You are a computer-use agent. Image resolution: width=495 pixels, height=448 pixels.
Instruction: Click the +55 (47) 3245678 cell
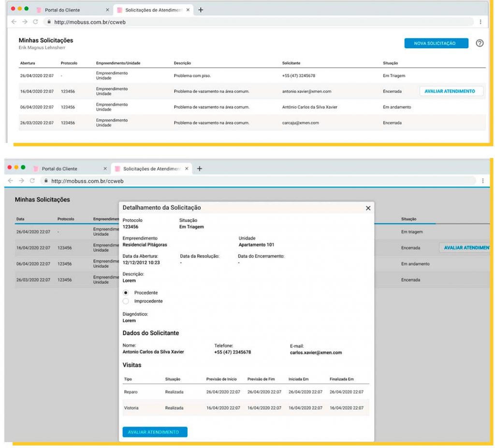coord(298,76)
